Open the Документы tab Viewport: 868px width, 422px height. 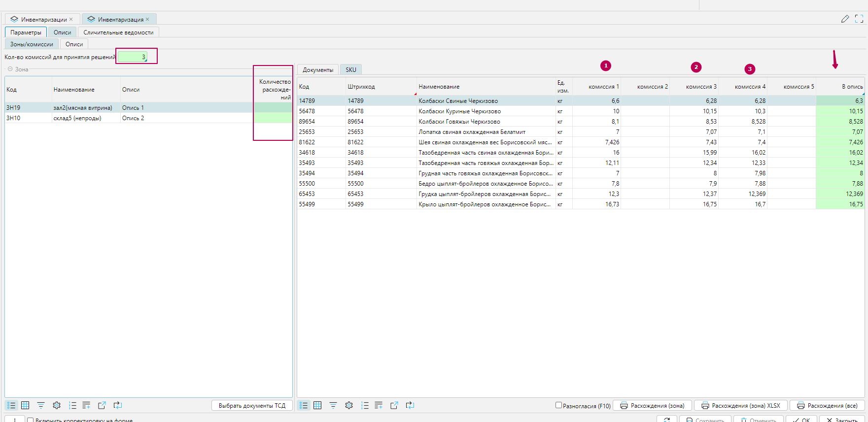317,70
